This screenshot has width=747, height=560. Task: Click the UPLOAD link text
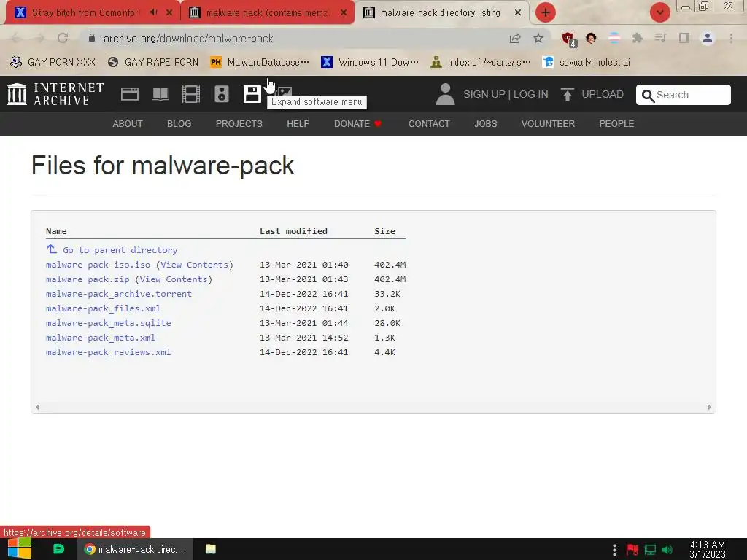(x=603, y=94)
